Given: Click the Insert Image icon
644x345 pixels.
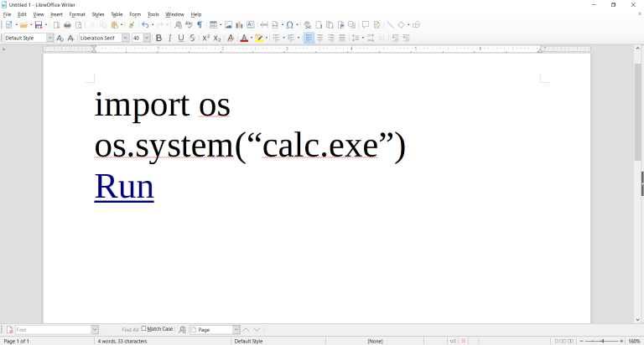Looking at the screenshot, I should click(x=228, y=25).
